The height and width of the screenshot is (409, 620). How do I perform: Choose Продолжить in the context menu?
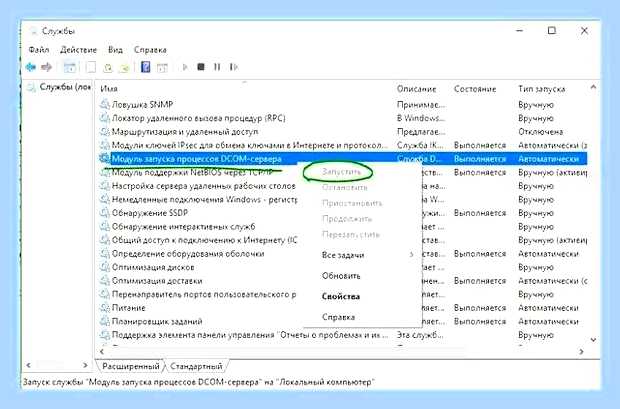click(347, 219)
